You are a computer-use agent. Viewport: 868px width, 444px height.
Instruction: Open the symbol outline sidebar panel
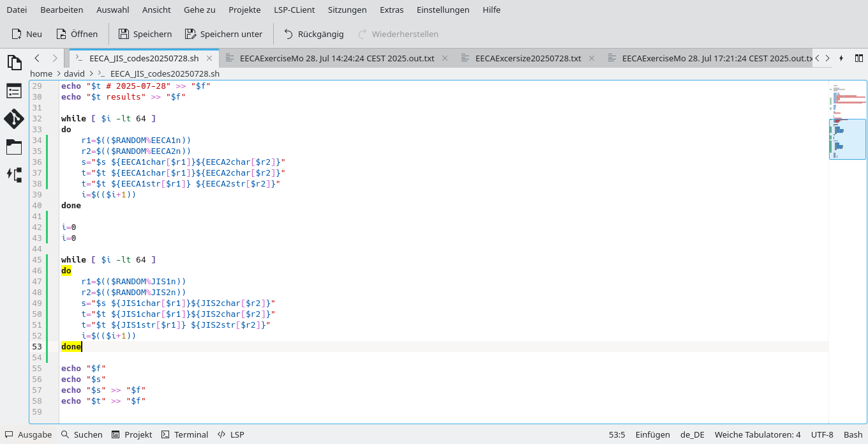[14, 91]
